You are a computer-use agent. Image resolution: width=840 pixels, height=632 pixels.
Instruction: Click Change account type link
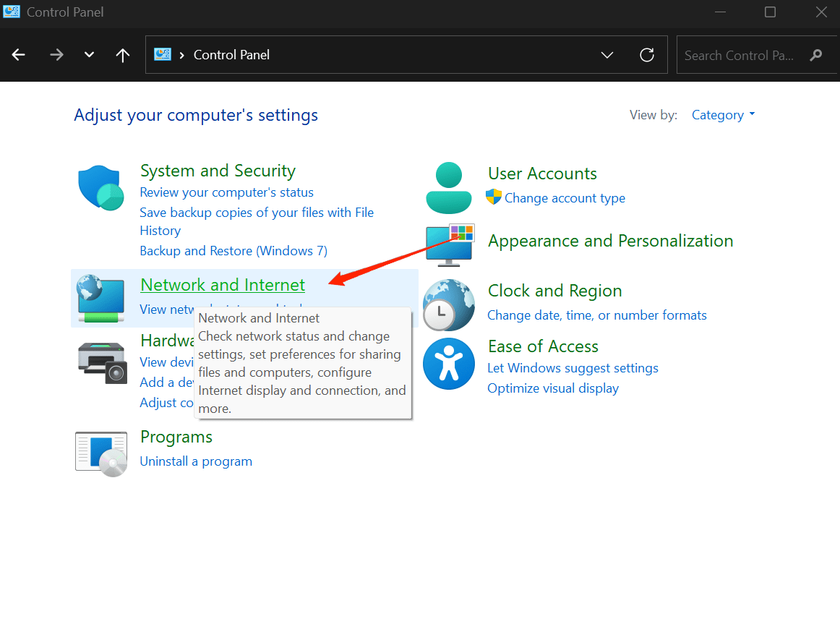565,198
